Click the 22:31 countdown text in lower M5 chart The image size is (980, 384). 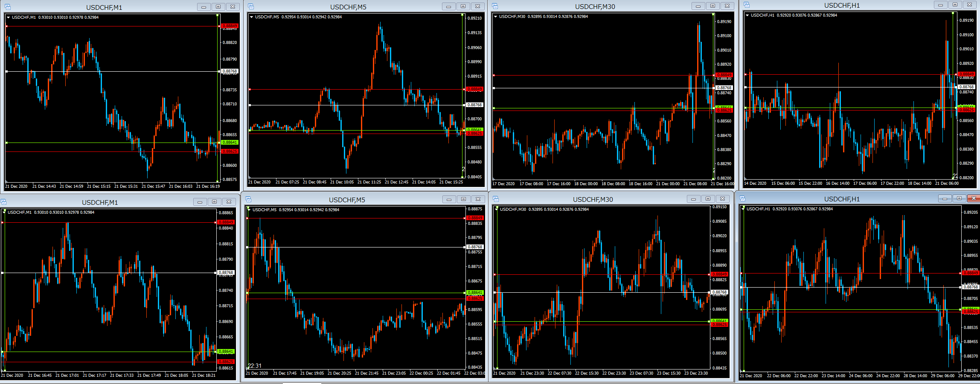tap(255, 366)
